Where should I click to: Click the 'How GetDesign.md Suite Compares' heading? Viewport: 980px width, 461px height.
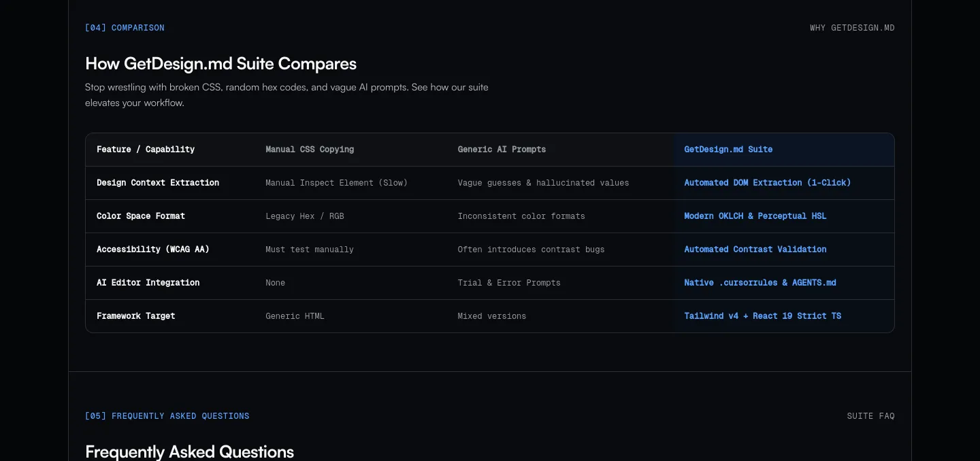[x=220, y=64]
